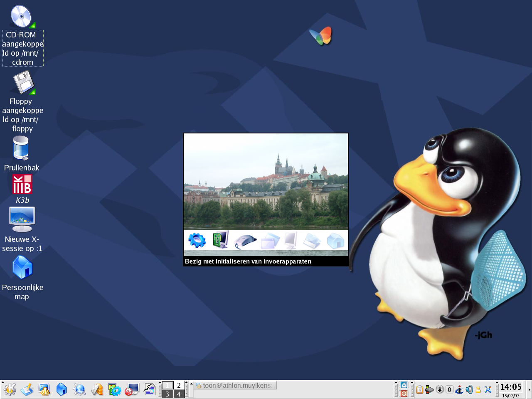Click the butterfly icon on the desktop
Image resolution: width=532 pixels, height=399 pixels.
point(321,36)
